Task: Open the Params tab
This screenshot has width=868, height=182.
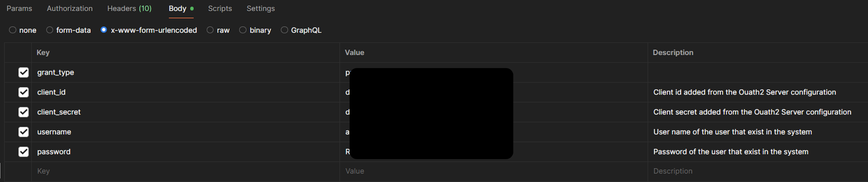Action: pos(19,8)
